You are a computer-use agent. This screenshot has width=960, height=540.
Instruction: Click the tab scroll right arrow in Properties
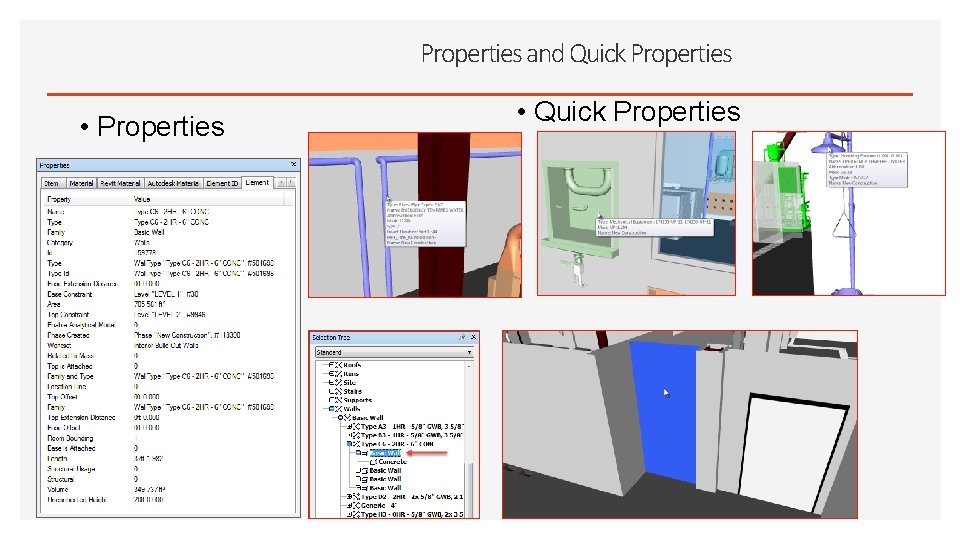pos(290,182)
